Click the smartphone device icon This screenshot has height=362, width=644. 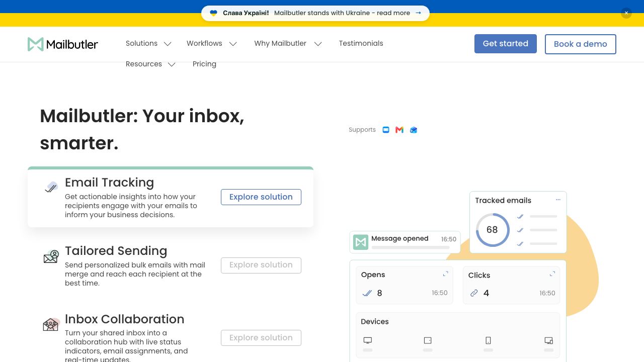[488, 340]
